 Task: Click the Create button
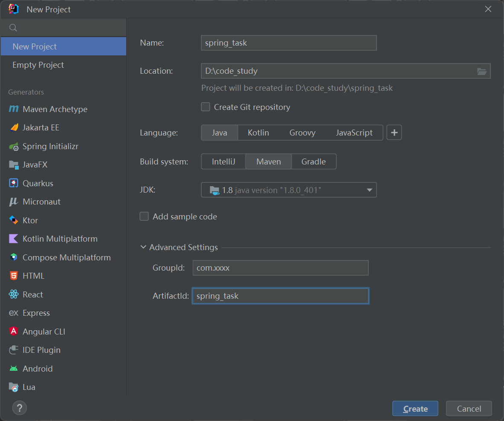point(415,409)
